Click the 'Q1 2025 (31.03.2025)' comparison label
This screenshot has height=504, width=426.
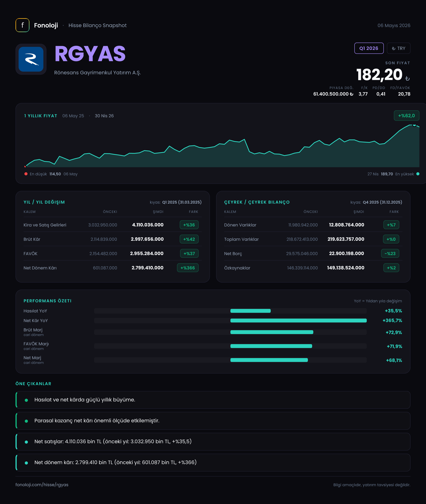pos(182,202)
